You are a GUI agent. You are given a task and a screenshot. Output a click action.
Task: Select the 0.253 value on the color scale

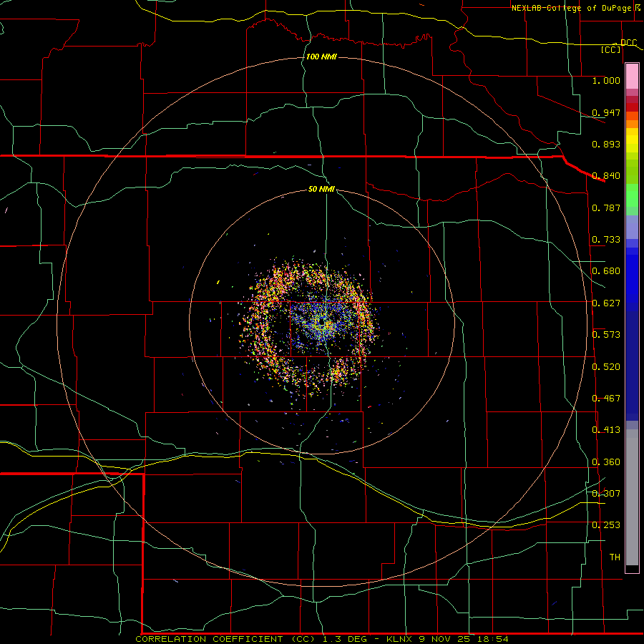(x=606, y=525)
